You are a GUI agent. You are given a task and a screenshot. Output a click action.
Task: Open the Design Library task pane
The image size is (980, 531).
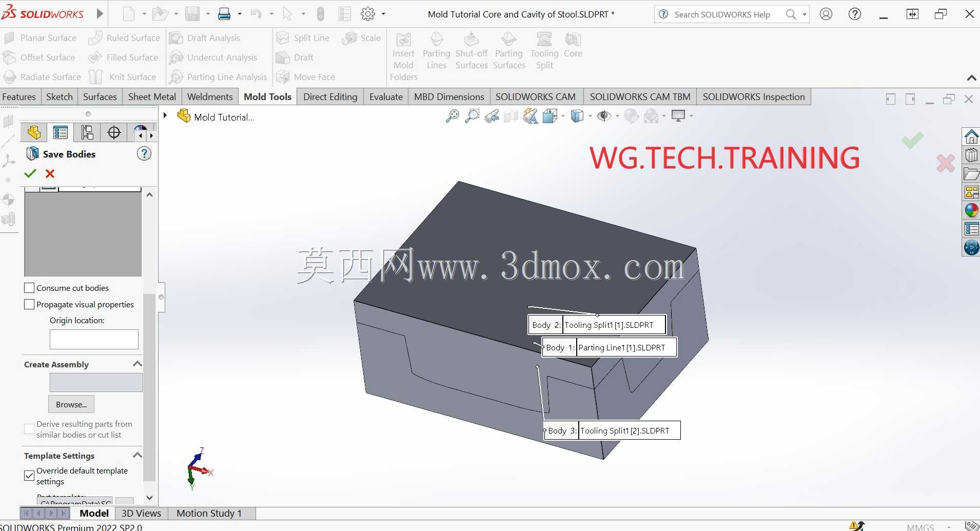[971, 173]
